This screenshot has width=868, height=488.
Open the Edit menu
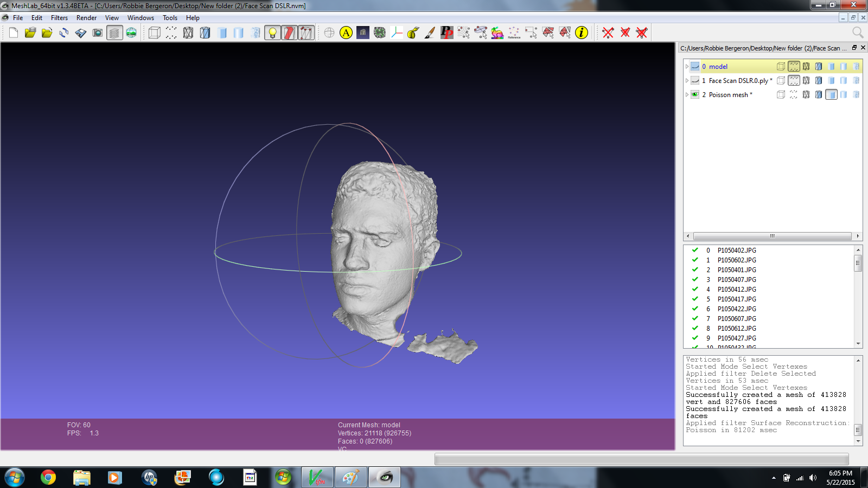click(x=37, y=18)
